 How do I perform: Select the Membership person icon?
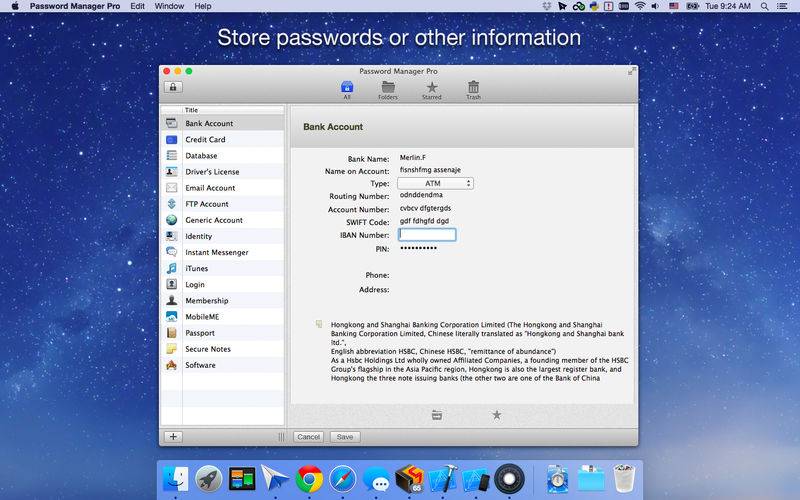click(171, 301)
